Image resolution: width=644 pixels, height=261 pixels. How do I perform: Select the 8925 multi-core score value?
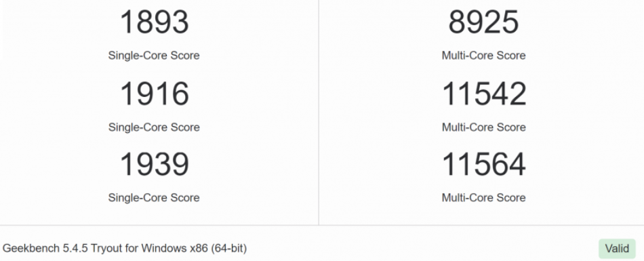(483, 22)
